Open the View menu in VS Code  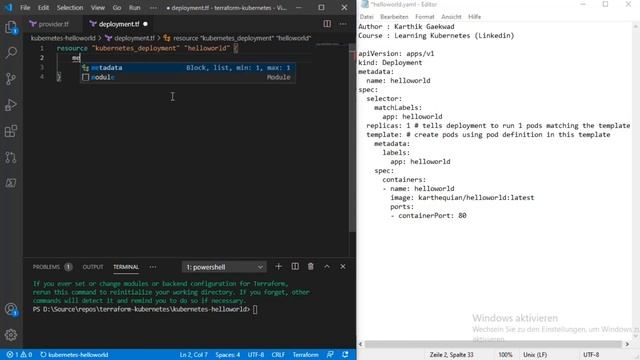pyautogui.click(x=98, y=8)
